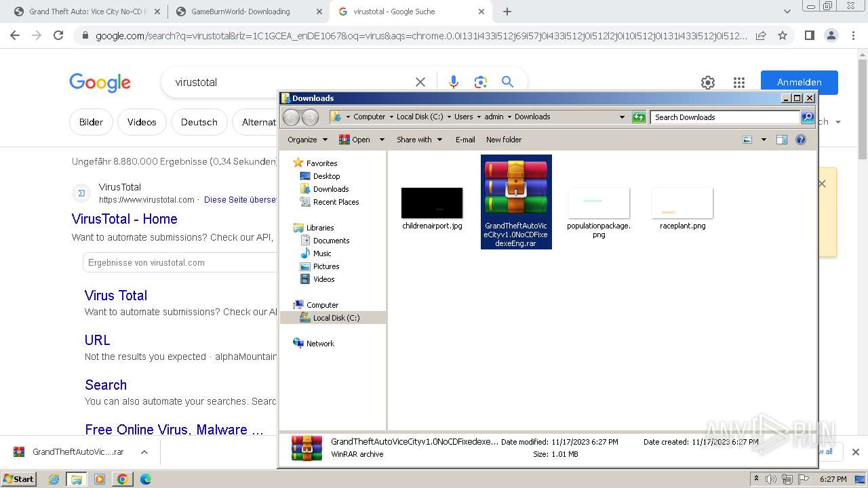The image size is (868, 488).
Task: Bookmark this page star icon
Action: point(783,35)
